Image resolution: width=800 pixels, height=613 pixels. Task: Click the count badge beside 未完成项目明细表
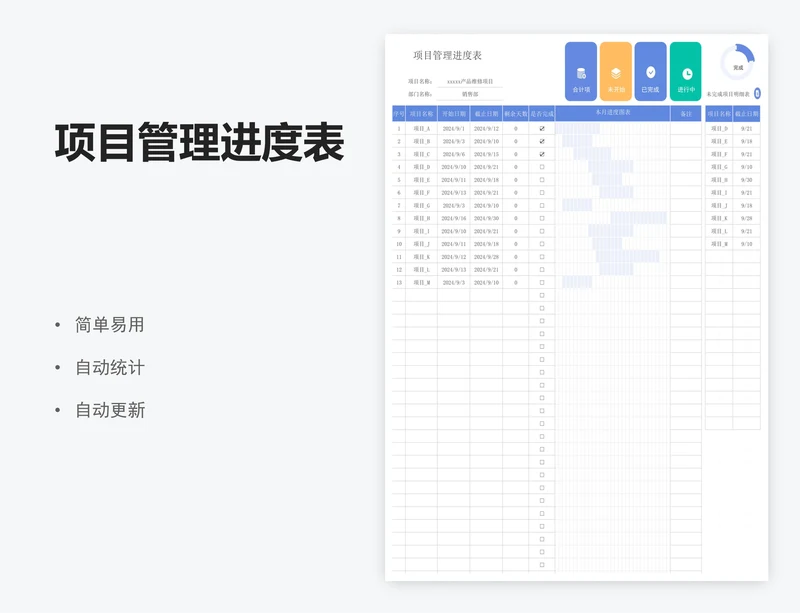tap(757, 93)
